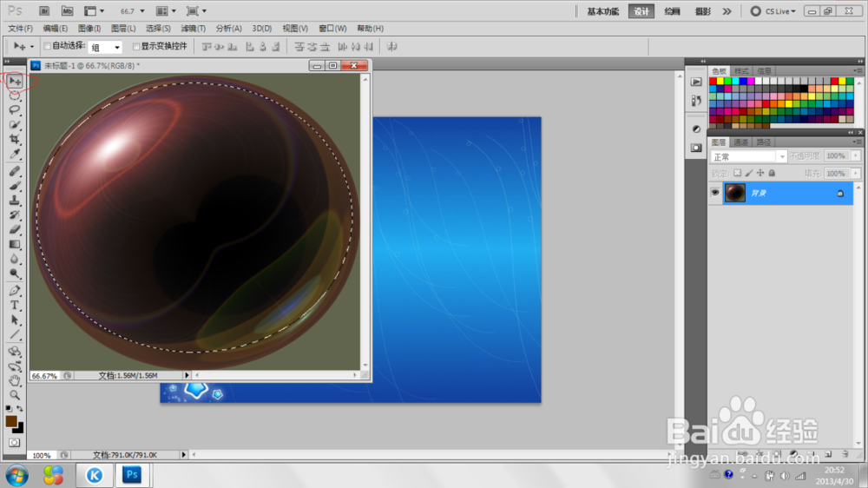Open the 文件(F) menu
This screenshot has height=488, width=868.
tap(21, 29)
